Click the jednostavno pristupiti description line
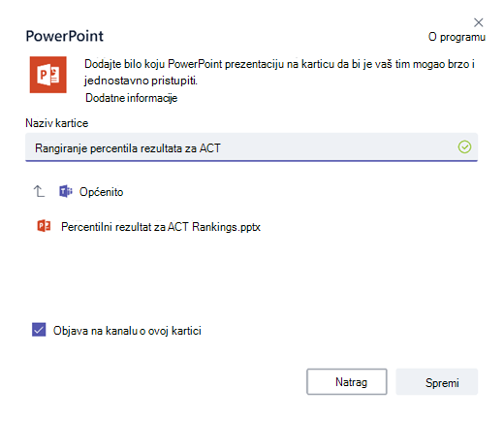504x421 pixels. click(141, 81)
